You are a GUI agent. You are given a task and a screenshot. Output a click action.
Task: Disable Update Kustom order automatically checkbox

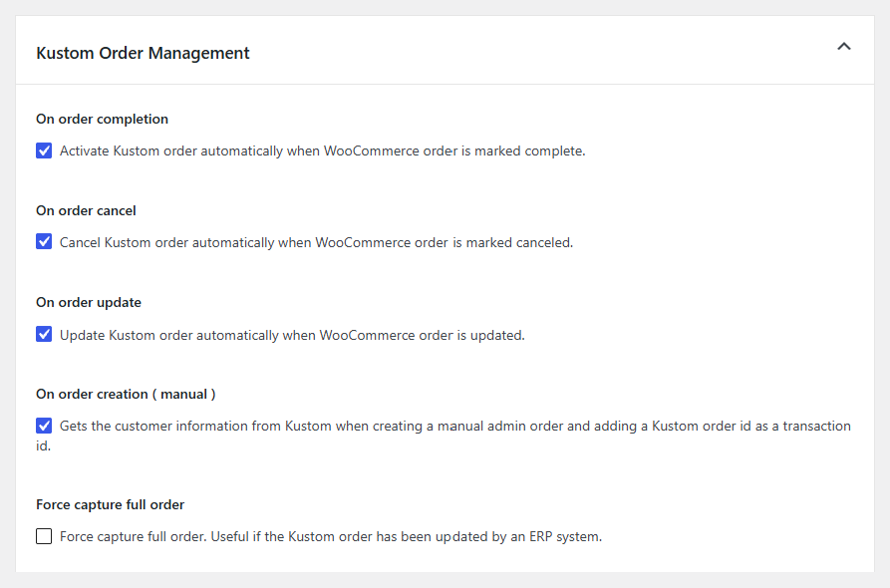point(44,334)
